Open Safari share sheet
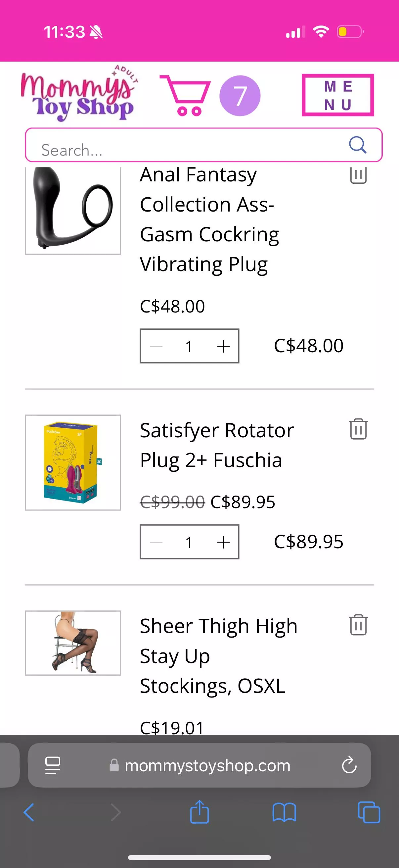Screen dimensions: 399x868 [x=199, y=812]
